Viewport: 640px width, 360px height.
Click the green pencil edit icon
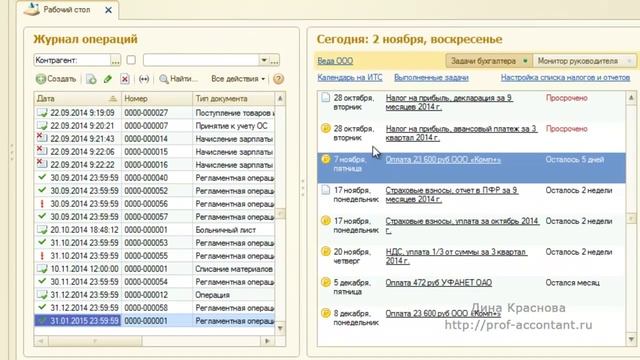point(108,79)
